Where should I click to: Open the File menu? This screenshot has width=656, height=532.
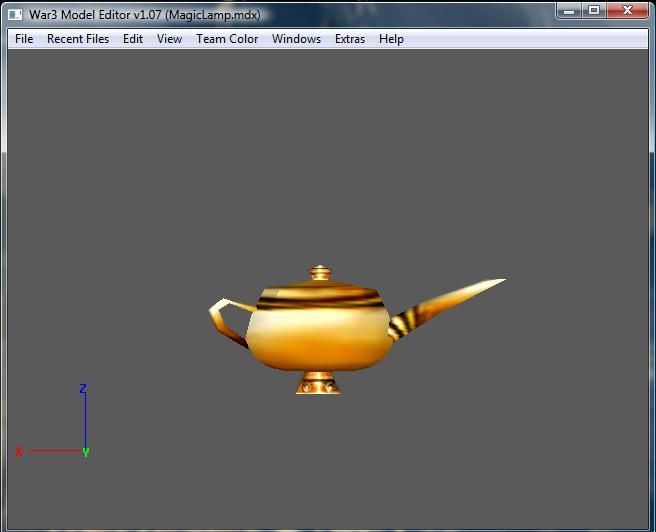(x=24, y=39)
